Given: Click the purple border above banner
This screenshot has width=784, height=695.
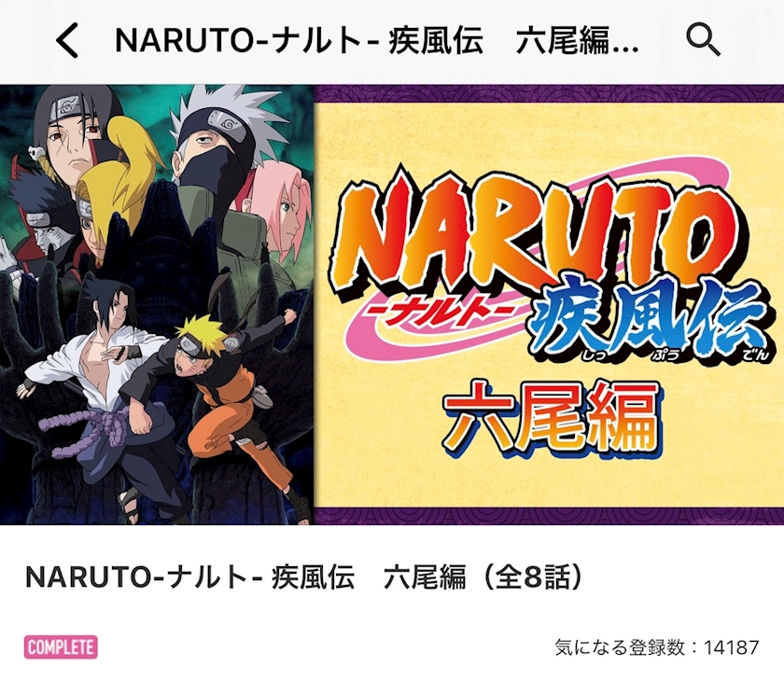Looking at the screenshot, I should pyautogui.click(x=549, y=93).
